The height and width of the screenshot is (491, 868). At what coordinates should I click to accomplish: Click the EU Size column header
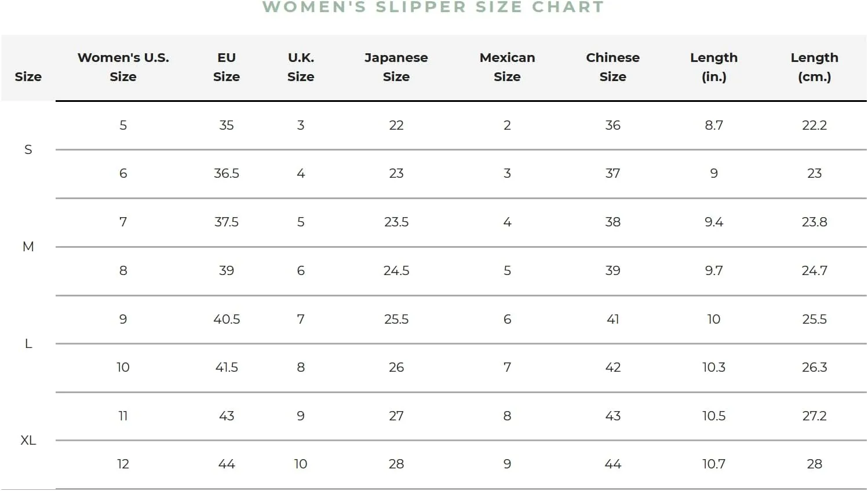click(226, 67)
